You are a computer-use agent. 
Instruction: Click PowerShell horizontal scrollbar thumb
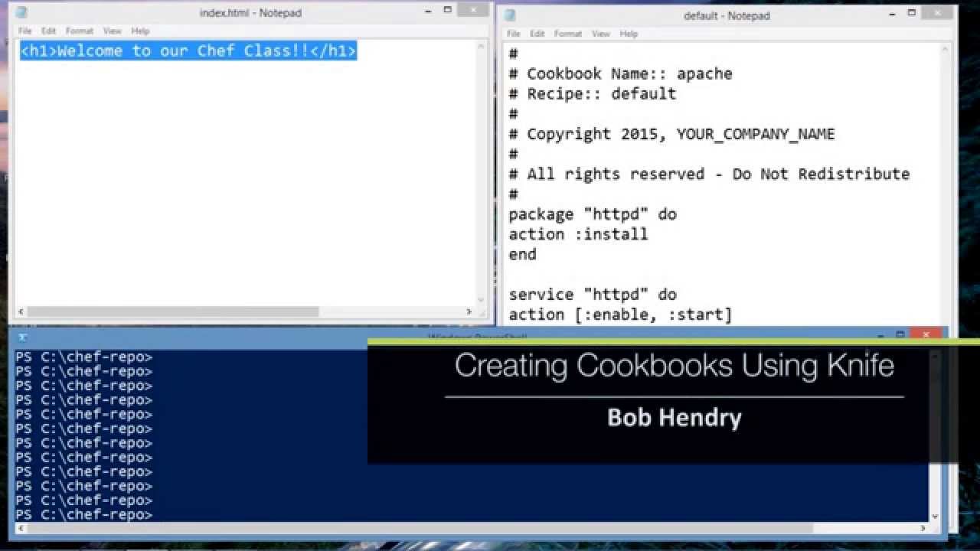pyautogui.click(x=420, y=528)
